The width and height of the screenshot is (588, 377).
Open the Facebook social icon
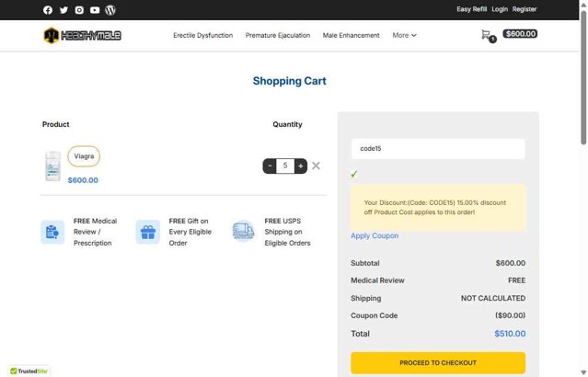tap(48, 10)
